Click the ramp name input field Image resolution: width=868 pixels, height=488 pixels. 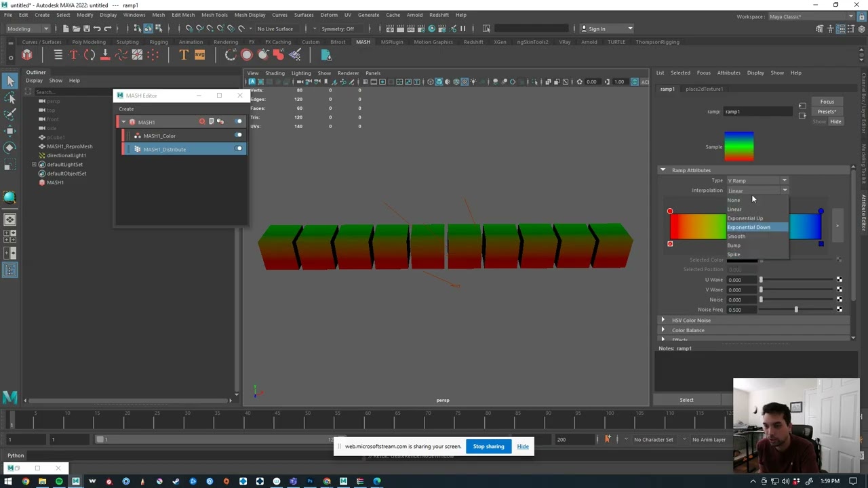click(757, 112)
